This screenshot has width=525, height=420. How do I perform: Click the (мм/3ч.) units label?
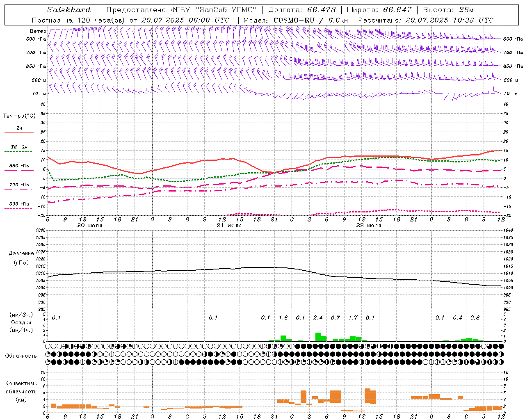21,315
